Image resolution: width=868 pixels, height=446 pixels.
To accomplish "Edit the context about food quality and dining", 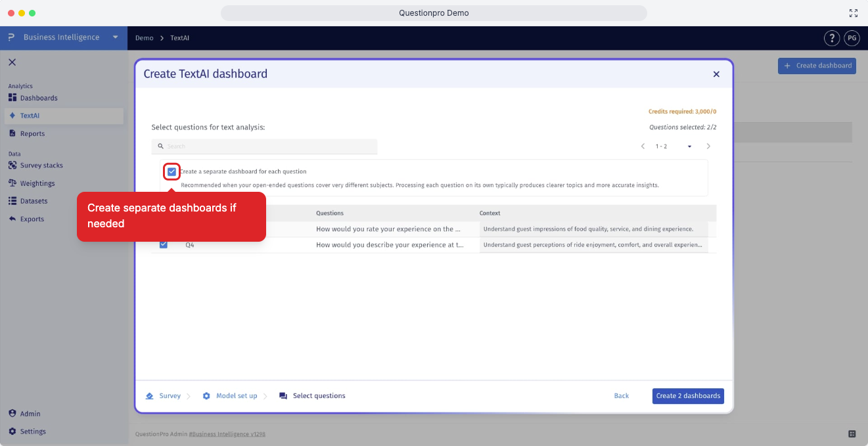I will point(594,229).
